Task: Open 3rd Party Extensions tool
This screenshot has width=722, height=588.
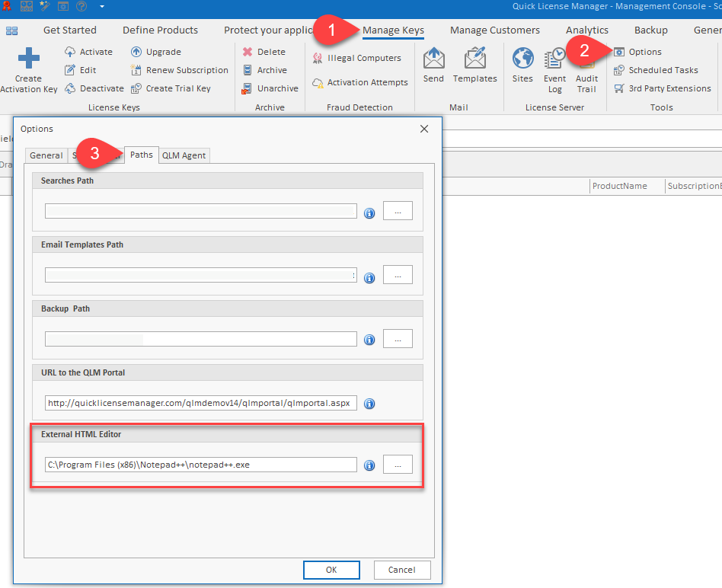Action: [x=663, y=88]
